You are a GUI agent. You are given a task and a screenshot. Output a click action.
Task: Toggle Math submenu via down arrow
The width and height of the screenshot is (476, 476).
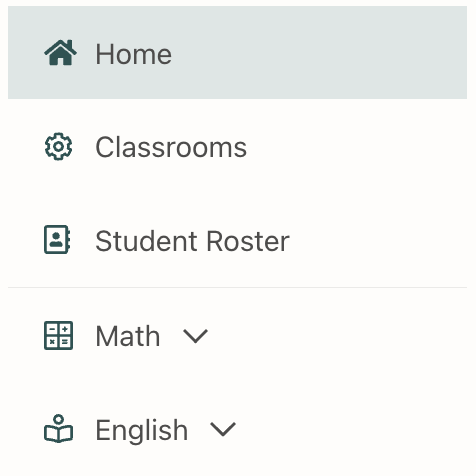point(196,336)
